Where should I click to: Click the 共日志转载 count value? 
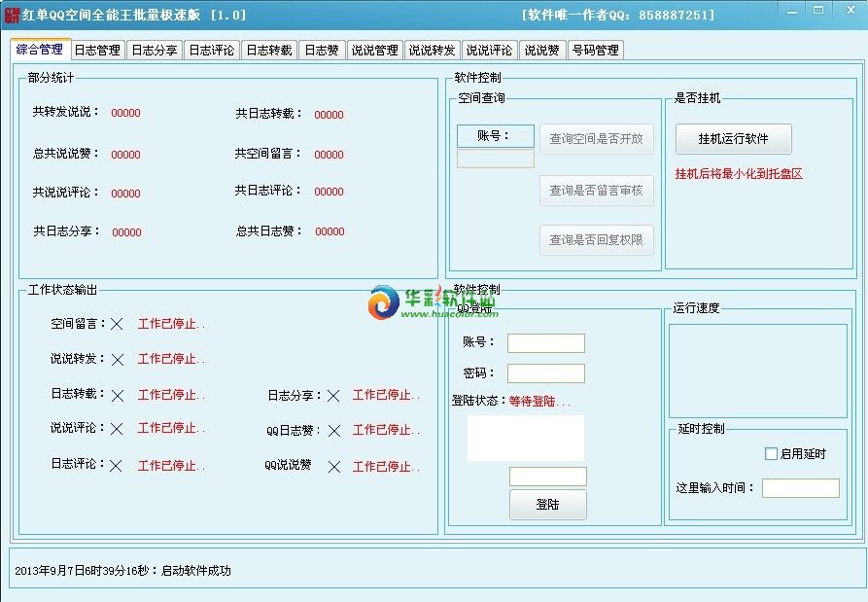click(329, 115)
